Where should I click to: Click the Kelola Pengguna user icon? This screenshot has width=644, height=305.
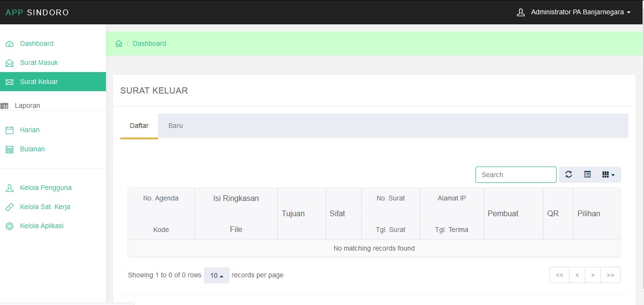(10, 188)
